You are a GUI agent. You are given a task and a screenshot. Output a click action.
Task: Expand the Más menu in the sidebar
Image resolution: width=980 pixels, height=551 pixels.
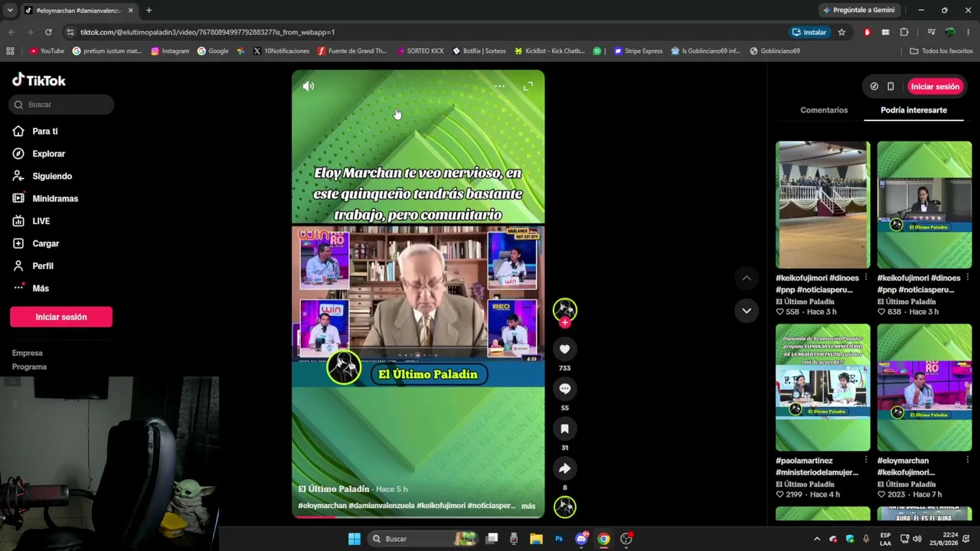click(x=41, y=289)
